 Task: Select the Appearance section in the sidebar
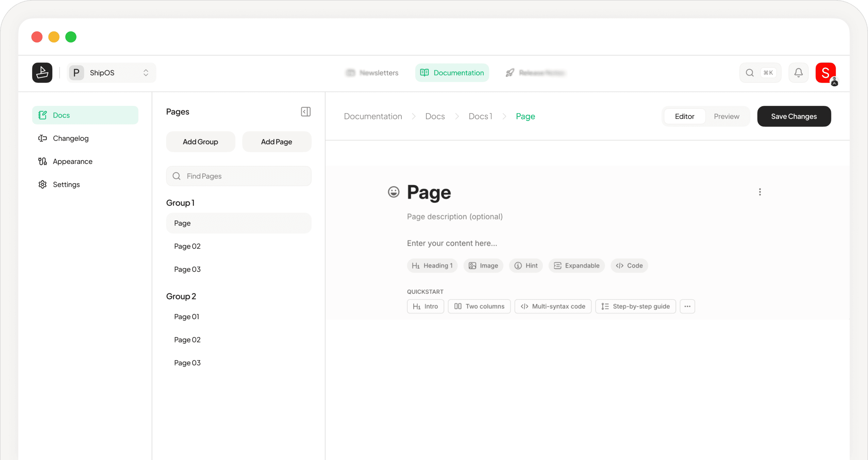(73, 161)
